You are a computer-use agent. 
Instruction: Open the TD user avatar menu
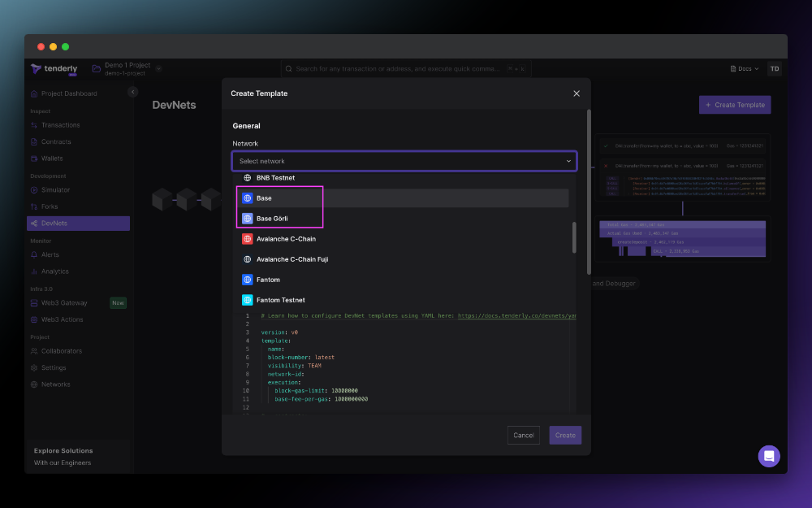[x=774, y=68]
